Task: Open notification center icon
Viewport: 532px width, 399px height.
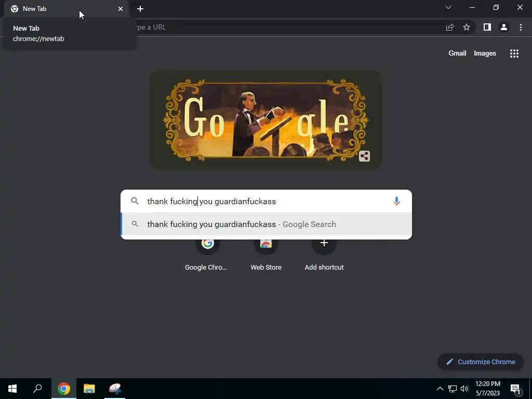Action: coord(515,389)
